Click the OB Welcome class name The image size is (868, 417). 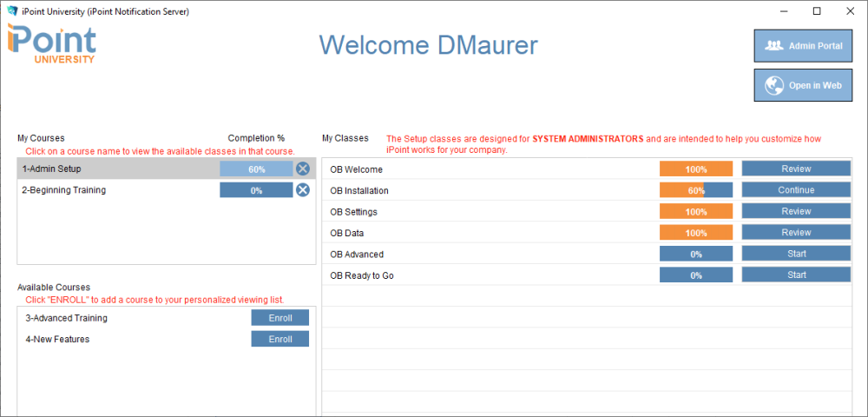[x=356, y=169]
